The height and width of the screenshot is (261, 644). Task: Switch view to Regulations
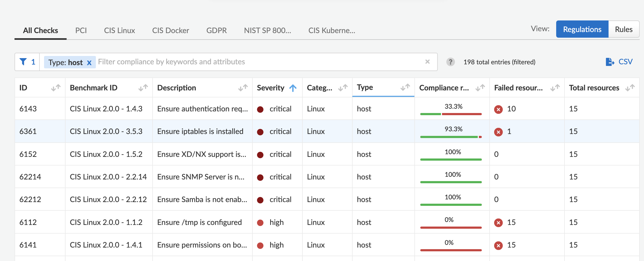click(x=582, y=29)
